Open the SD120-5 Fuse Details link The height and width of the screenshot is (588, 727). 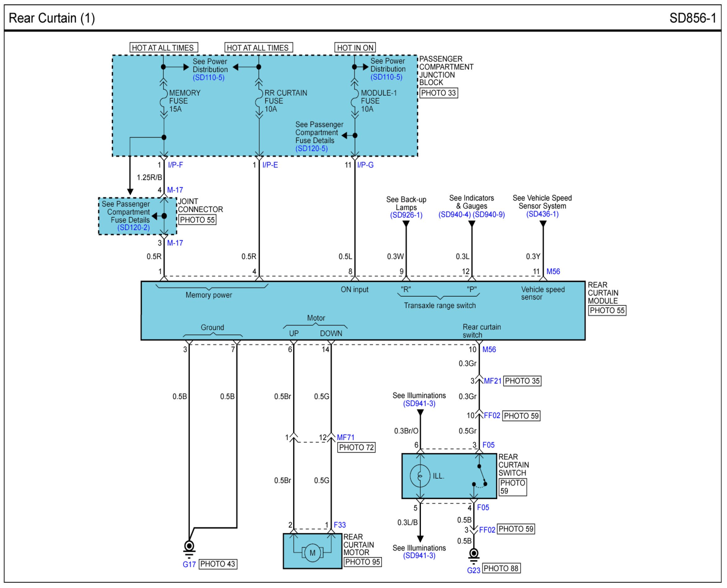pyautogui.click(x=311, y=148)
